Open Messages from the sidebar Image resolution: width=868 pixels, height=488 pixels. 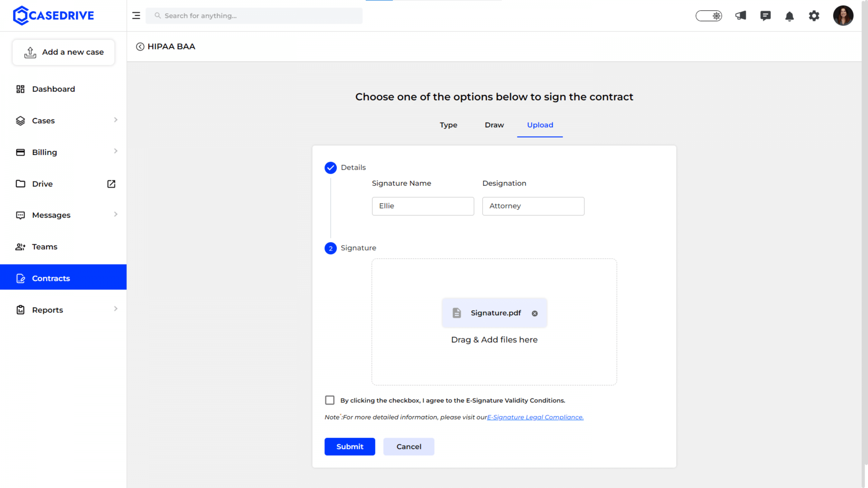tap(63, 215)
